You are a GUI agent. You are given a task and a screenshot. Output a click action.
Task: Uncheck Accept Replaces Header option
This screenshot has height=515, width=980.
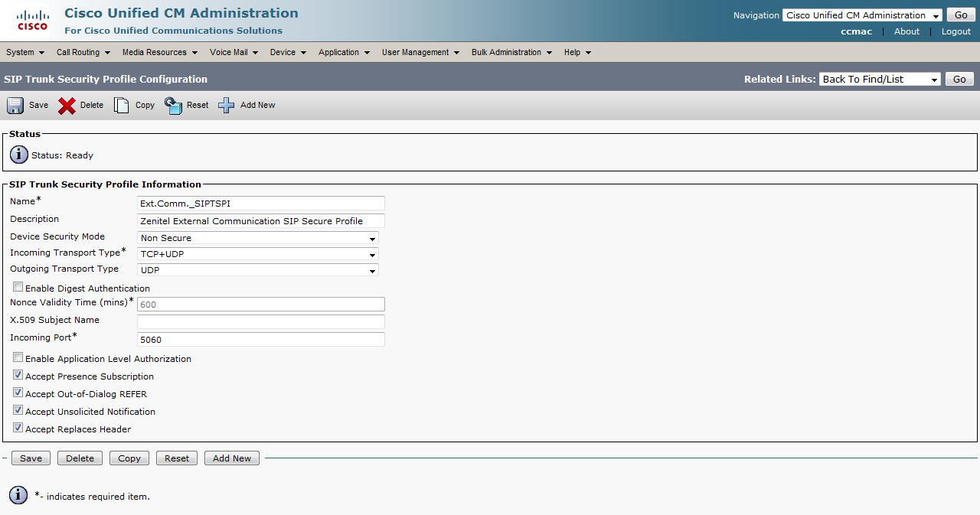click(x=18, y=429)
